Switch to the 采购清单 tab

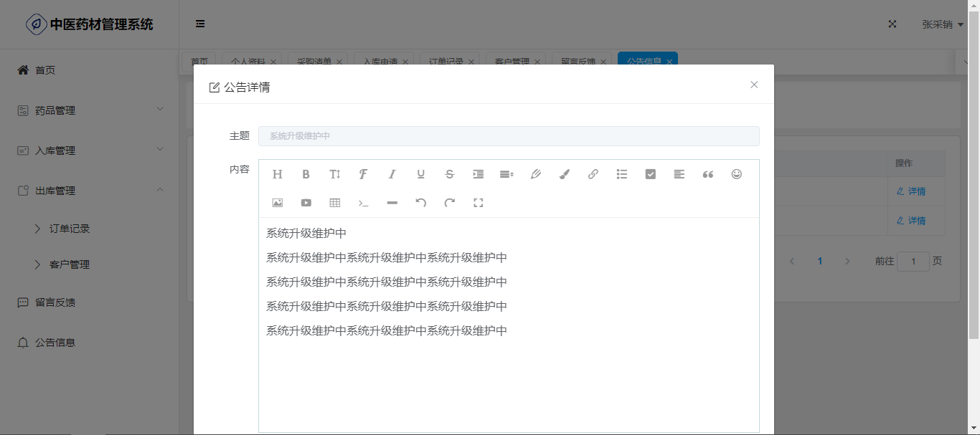tap(314, 62)
